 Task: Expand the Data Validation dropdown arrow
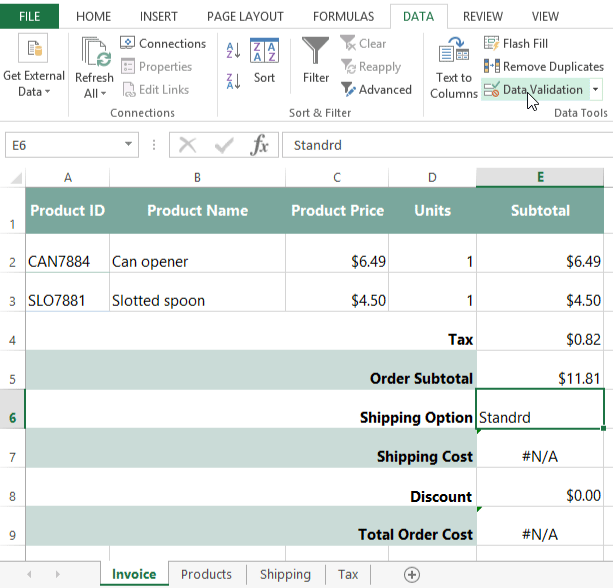pyautogui.click(x=596, y=89)
